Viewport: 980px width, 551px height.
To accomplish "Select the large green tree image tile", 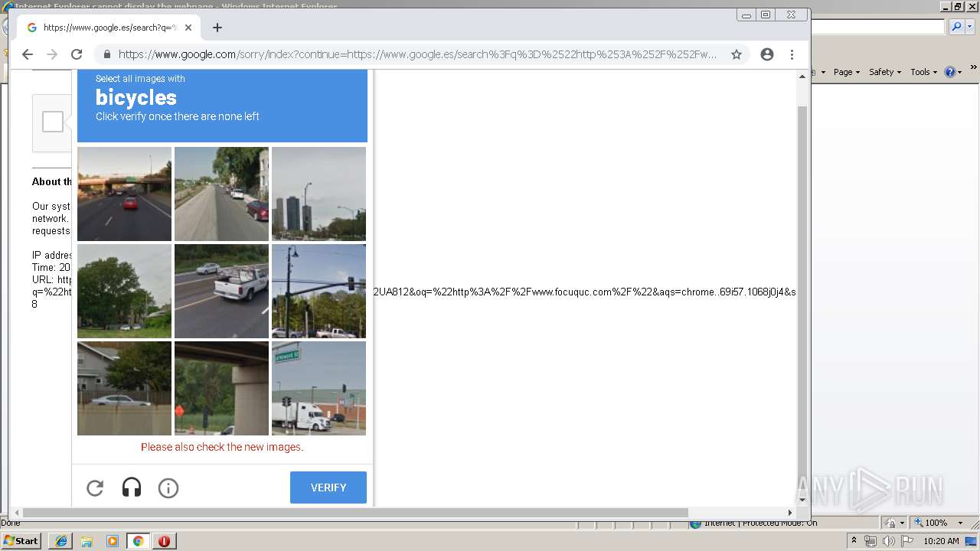I will [x=124, y=291].
